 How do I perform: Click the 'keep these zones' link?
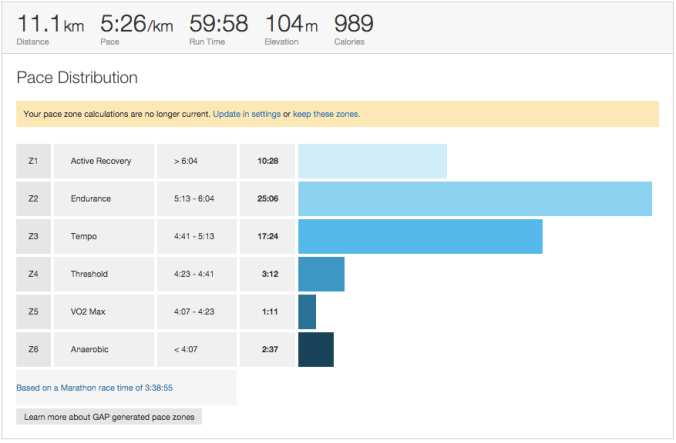pos(325,114)
